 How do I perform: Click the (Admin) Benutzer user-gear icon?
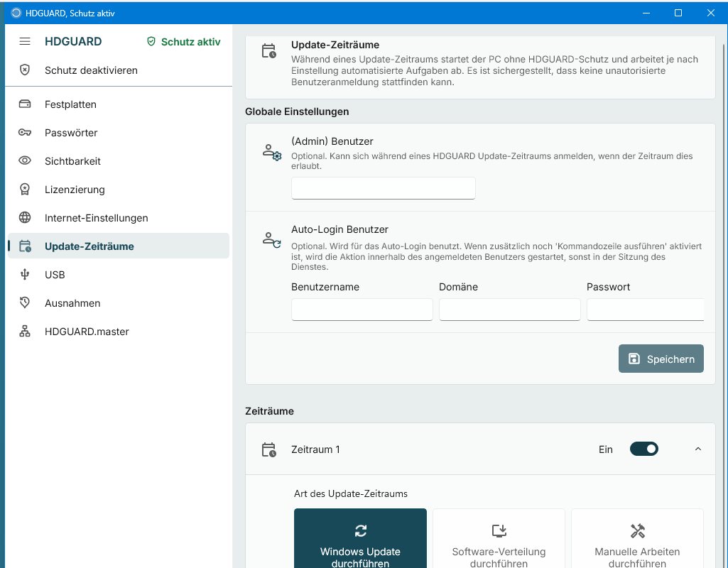[272, 152]
